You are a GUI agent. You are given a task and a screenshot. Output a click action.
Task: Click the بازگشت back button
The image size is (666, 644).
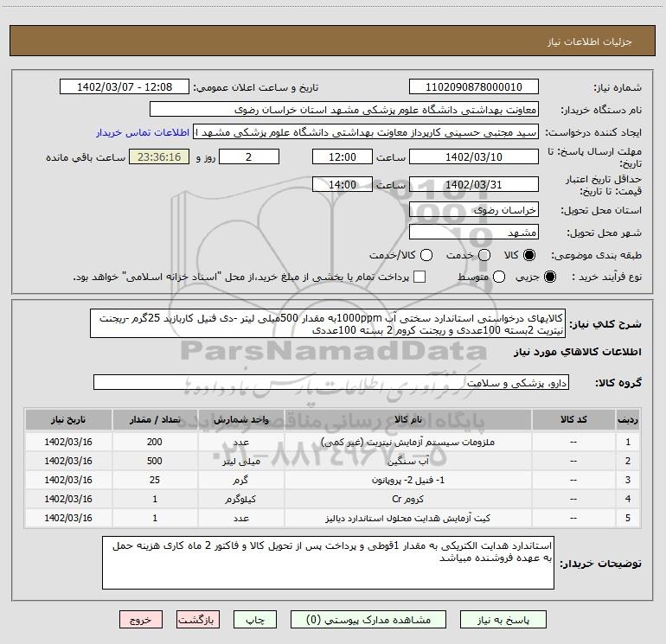coord(198,620)
